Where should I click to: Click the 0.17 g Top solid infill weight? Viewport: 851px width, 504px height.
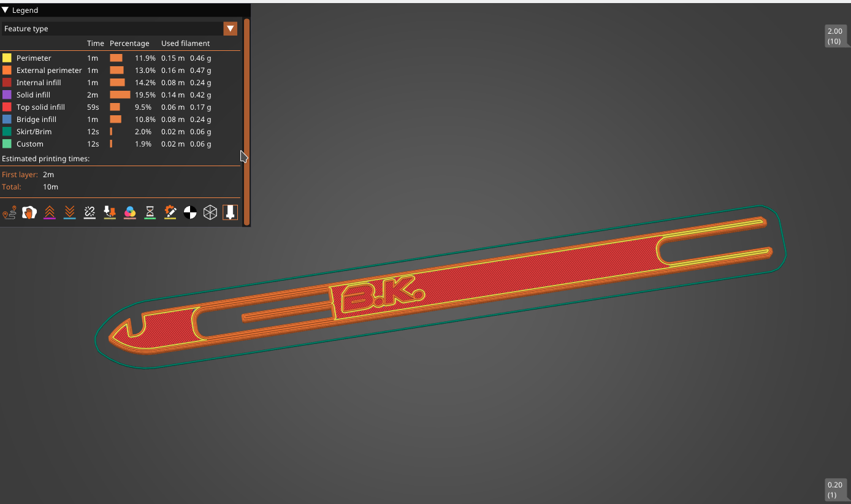(200, 107)
